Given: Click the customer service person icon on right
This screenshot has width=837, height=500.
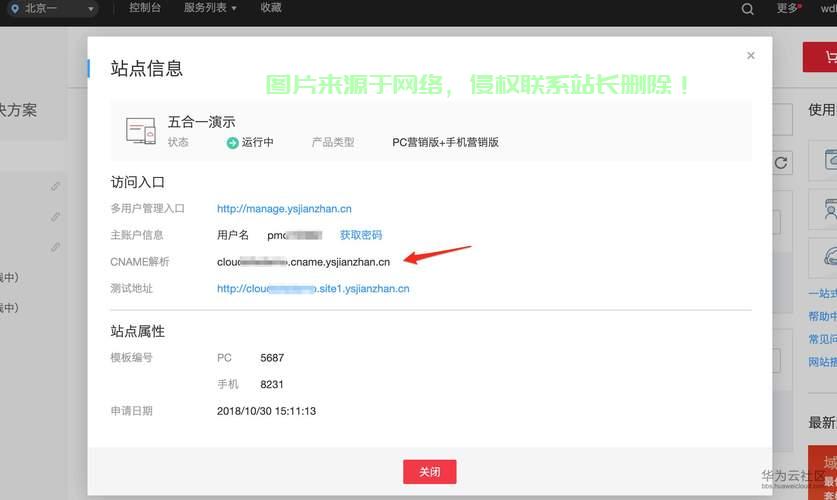Looking at the screenshot, I should tap(828, 210).
